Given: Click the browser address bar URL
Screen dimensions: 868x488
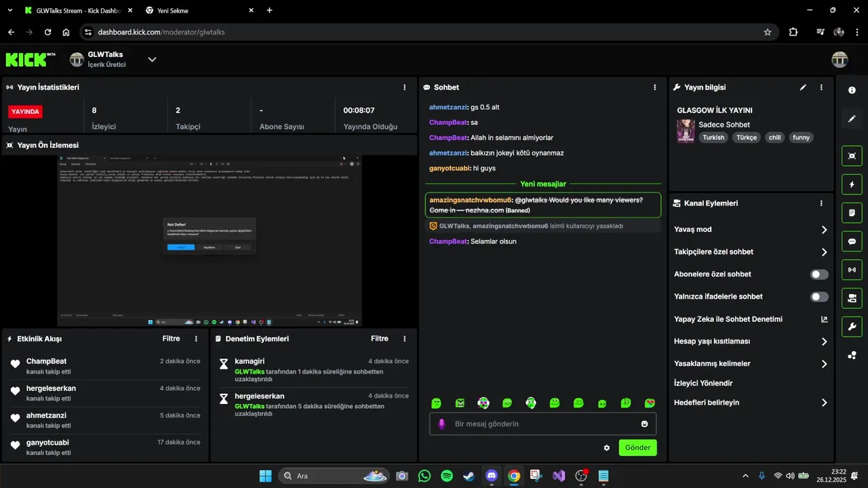Looking at the screenshot, I should pyautogui.click(x=161, y=32).
